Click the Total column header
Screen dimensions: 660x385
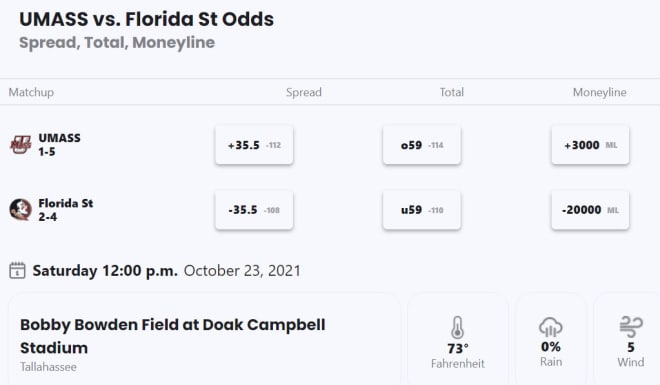(x=452, y=92)
